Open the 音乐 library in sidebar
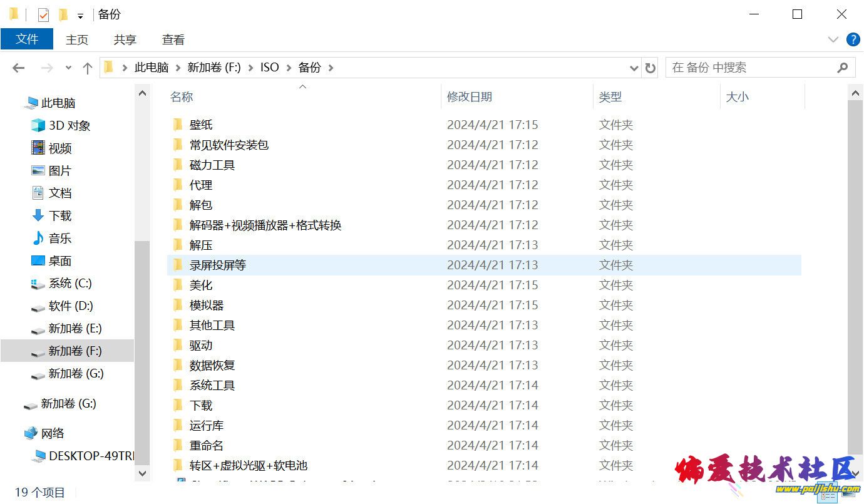This screenshot has height=504, width=864. point(60,238)
